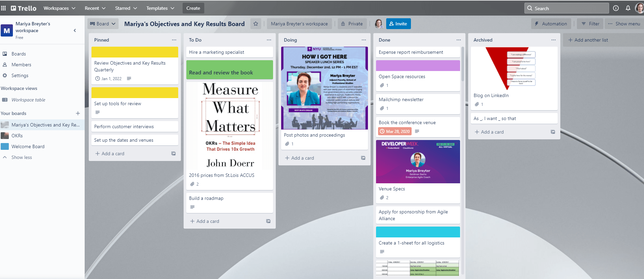Open the account avatar in top bar
Screen dimensions: 644x279
click(x=639, y=8)
